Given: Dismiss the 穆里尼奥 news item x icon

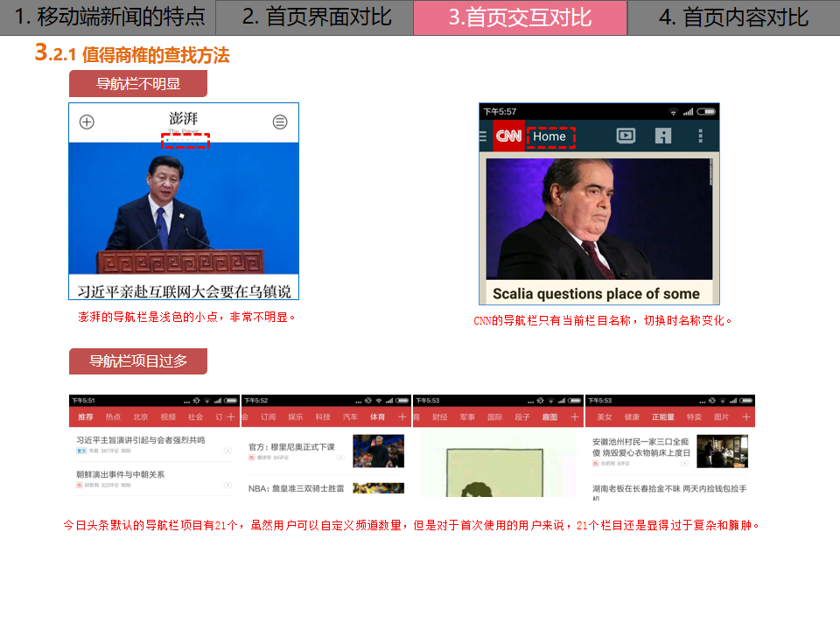Looking at the screenshot, I should pos(340,458).
